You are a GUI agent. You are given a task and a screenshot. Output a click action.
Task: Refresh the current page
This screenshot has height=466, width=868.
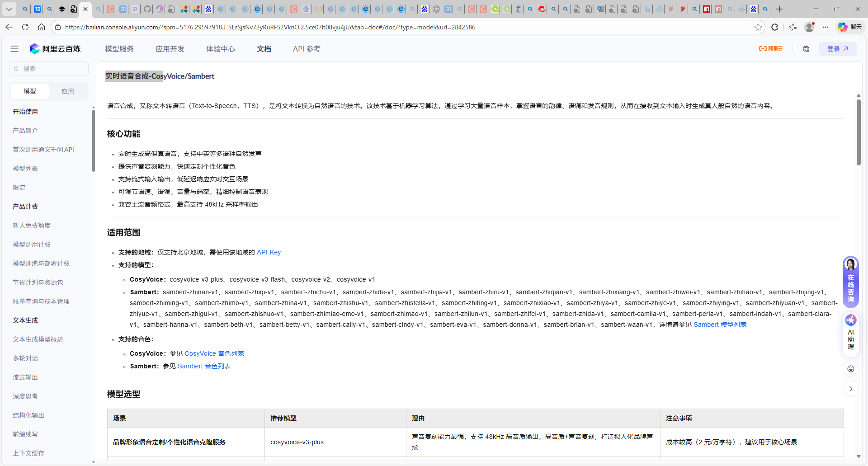[25, 27]
